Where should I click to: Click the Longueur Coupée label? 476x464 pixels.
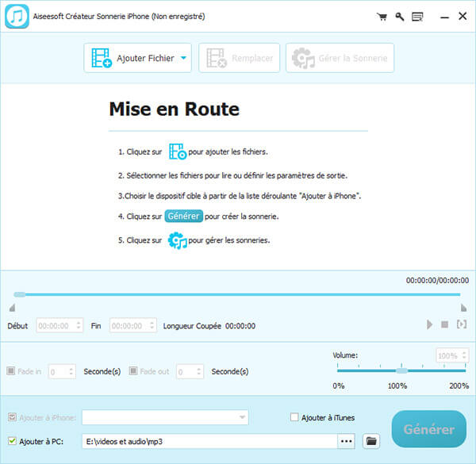(x=192, y=326)
